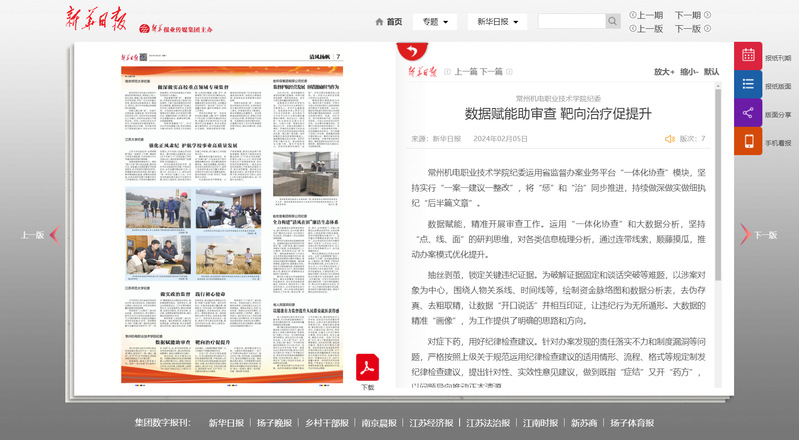Click the 版面分享 share icon
The height and width of the screenshot is (440, 799).
[748, 113]
